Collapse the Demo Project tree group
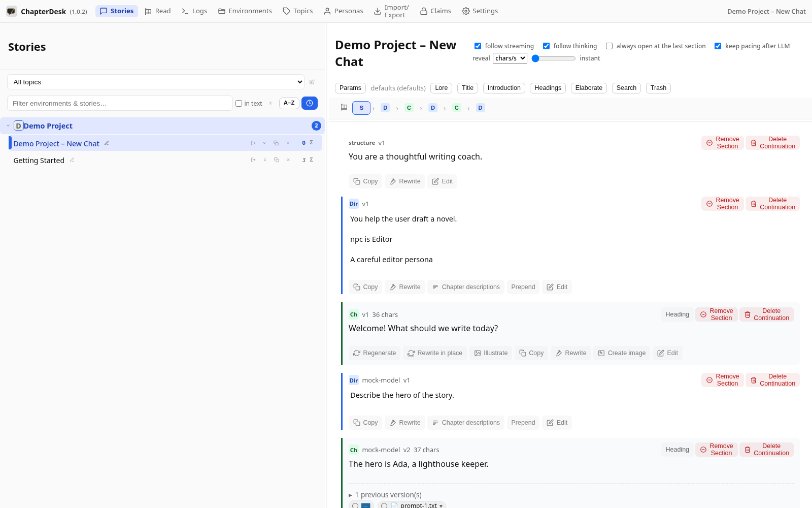Viewport: 812px width, 508px height. coord(8,125)
